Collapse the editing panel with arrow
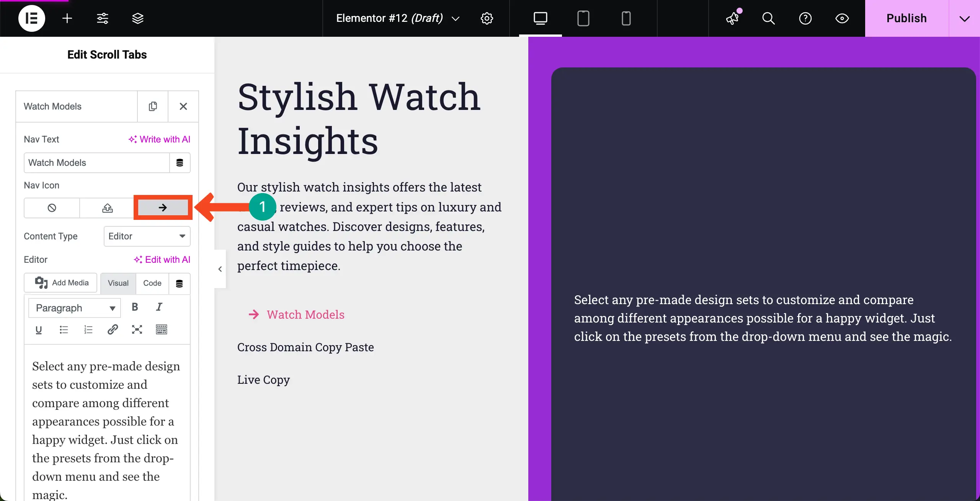 click(220, 269)
